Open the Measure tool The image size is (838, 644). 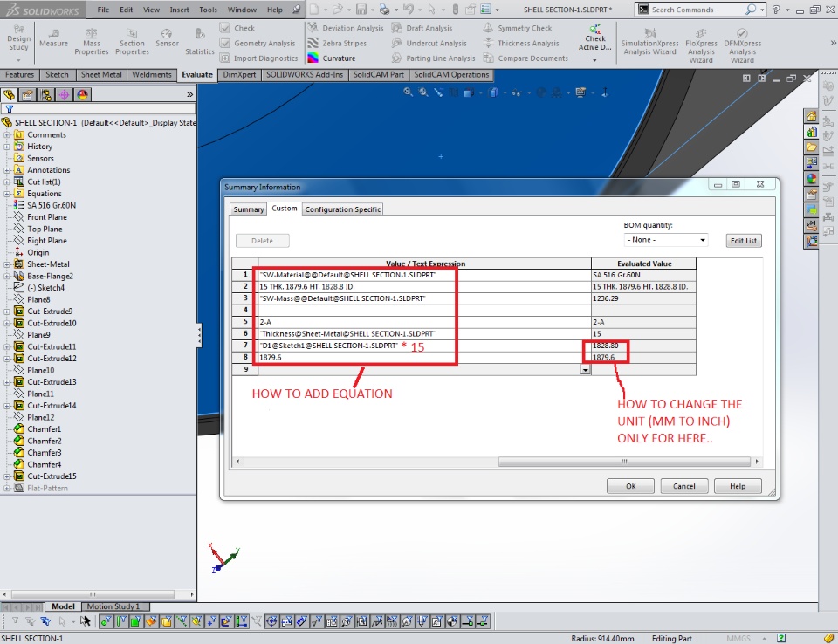[x=53, y=38]
